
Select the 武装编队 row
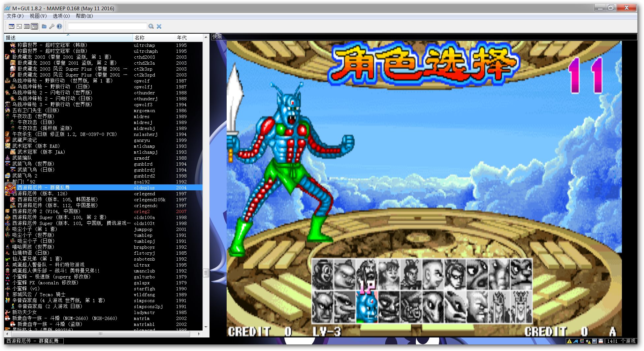103,158
